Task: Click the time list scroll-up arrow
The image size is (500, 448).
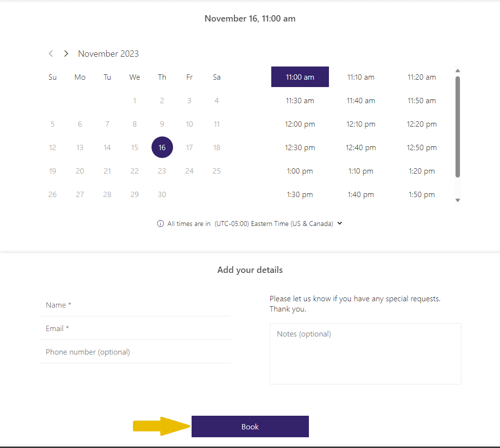Action: (457, 70)
